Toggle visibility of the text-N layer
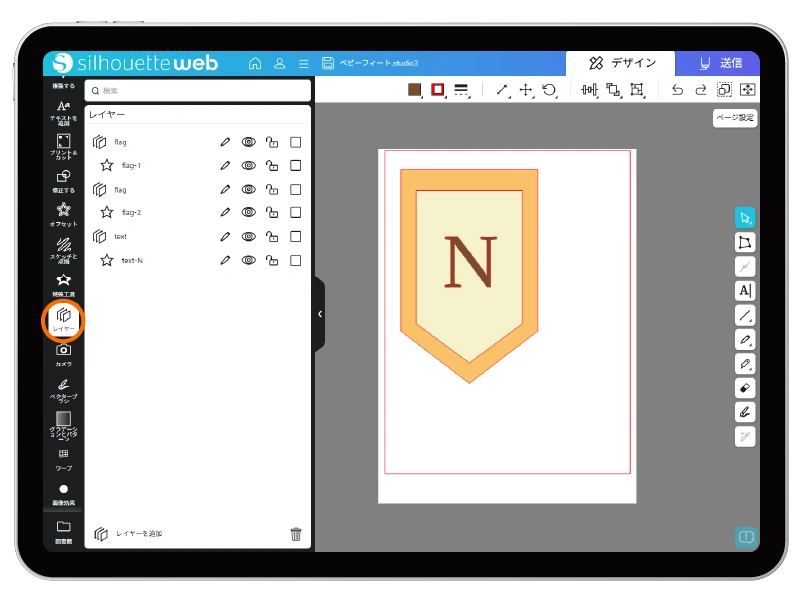The width and height of the screenshot is (801, 601). (x=248, y=260)
